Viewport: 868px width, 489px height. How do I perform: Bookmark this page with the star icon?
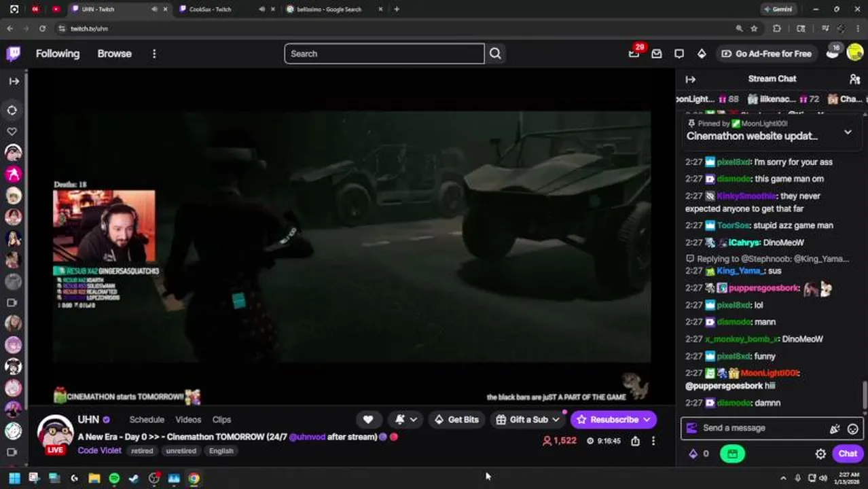[x=754, y=29]
